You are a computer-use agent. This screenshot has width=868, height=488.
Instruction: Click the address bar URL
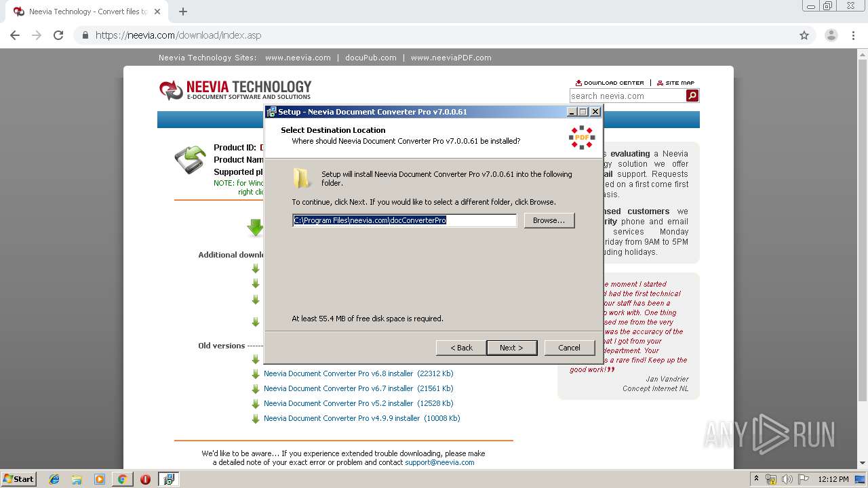pyautogui.click(x=178, y=35)
